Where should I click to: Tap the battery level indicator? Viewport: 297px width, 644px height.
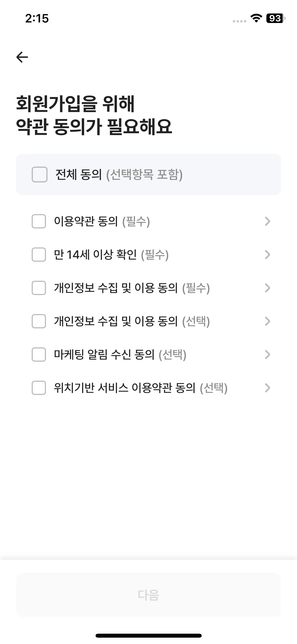(276, 18)
